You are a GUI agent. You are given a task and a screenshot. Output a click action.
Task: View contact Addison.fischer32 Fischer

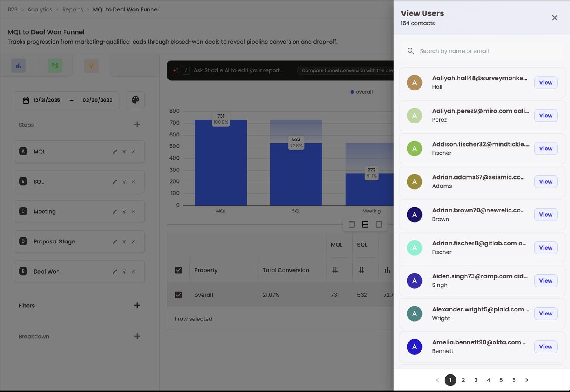pyautogui.click(x=546, y=149)
